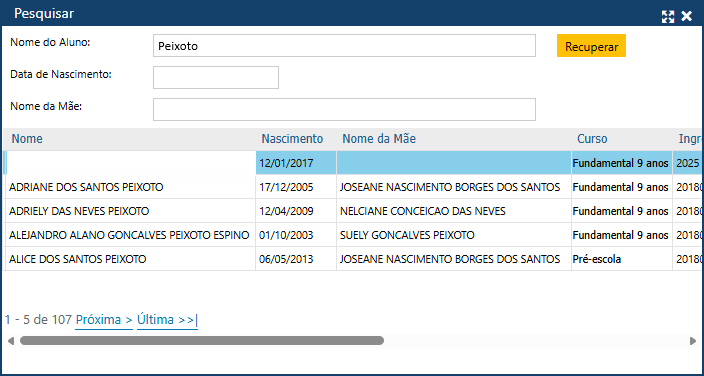Sort by the Nome da Mãe header
This screenshot has height=376, width=704.
pyautogui.click(x=379, y=139)
